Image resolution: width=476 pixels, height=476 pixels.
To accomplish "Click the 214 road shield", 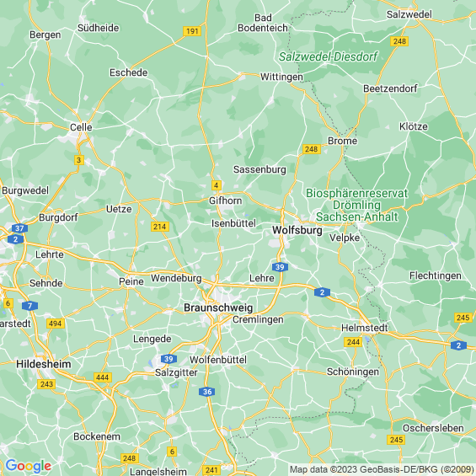I will (160, 227).
